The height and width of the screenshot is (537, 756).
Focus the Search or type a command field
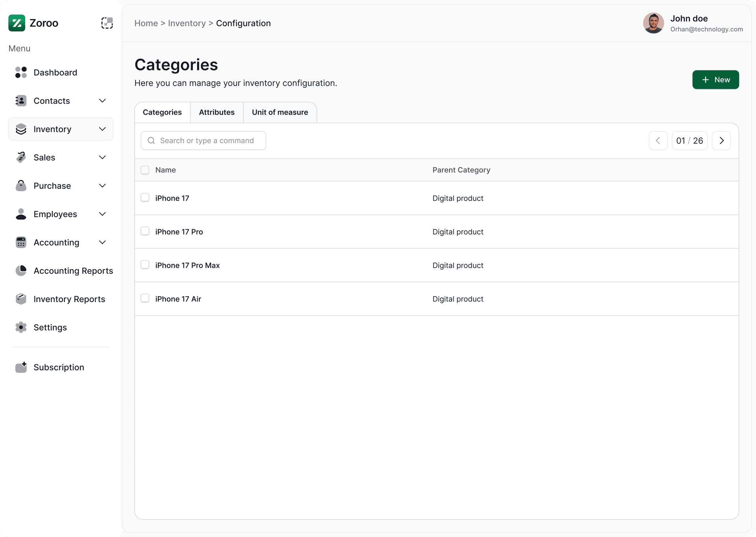coord(207,141)
